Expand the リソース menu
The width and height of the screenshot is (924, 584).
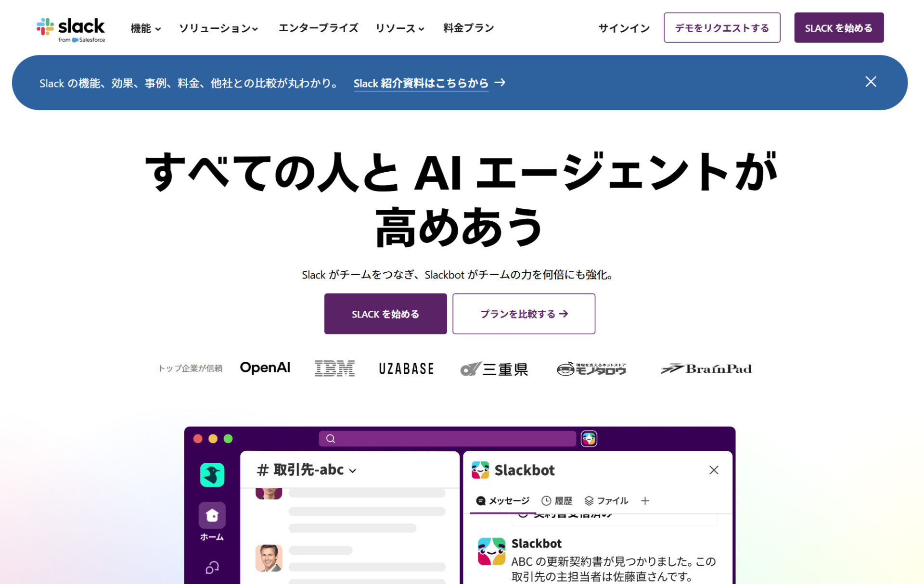[x=400, y=28]
